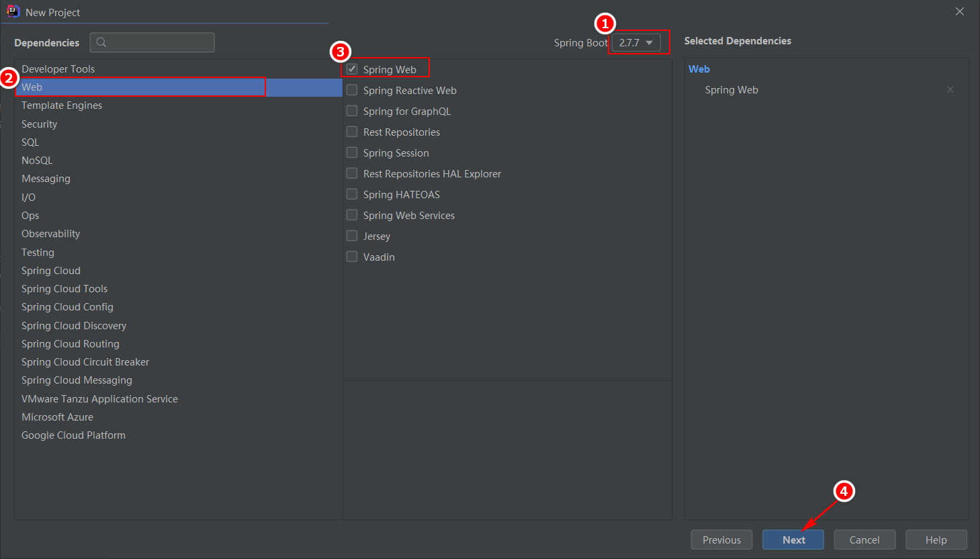Viewport: 980px width, 559px height.
Task: Select the Observability category
Action: (179, 234)
